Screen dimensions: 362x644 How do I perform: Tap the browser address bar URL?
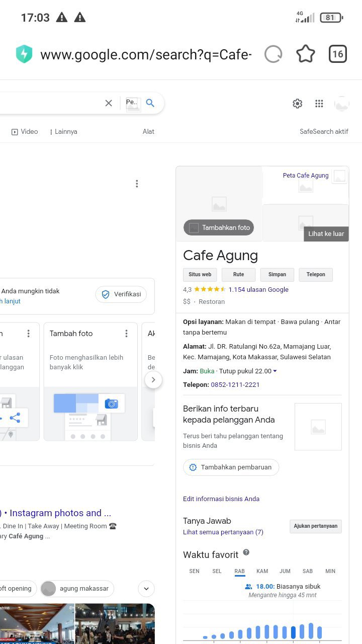pos(146,54)
